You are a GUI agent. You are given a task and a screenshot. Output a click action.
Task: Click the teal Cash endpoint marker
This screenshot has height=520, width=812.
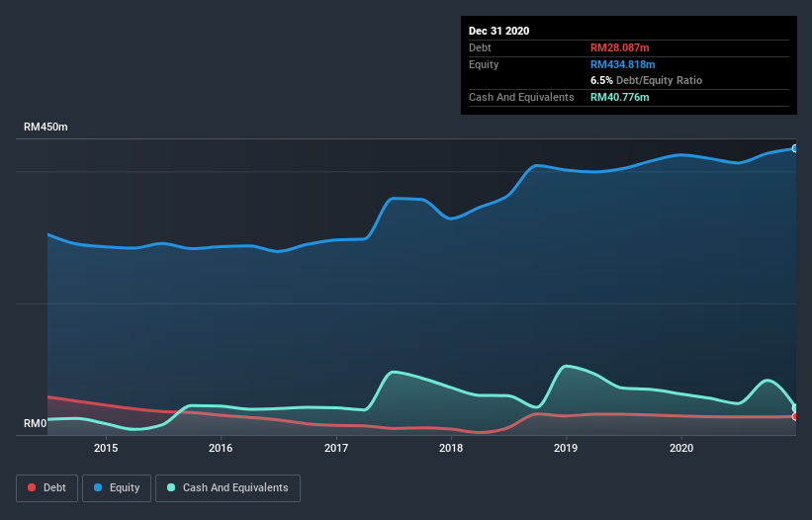795,407
